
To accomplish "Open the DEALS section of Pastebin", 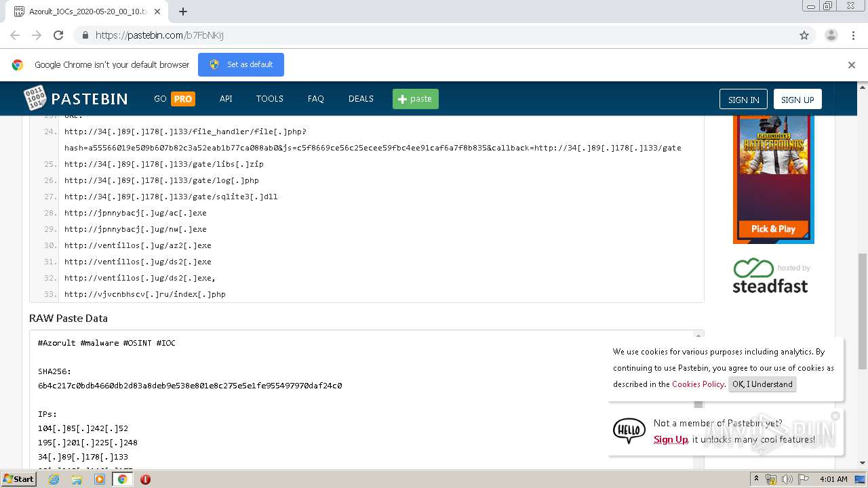I will [361, 98].
